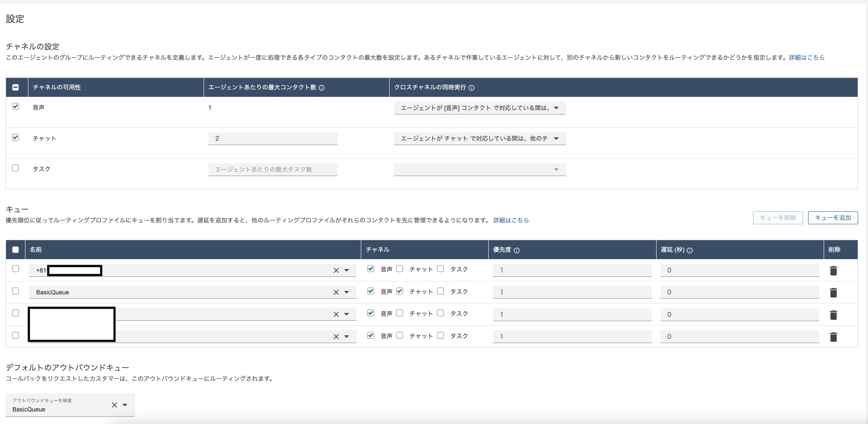The width and height of the screenshot is (868, 424).
Task: Open cross-channel dropdown for チャット row
Action: pos(480,138)
